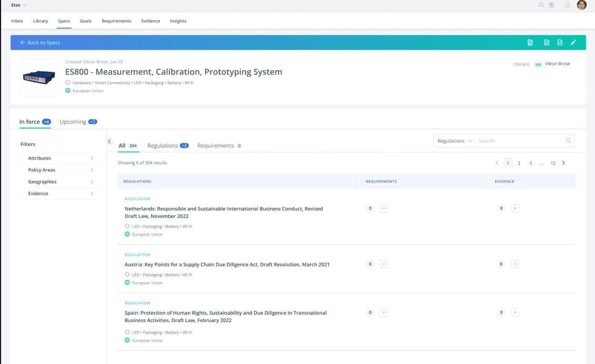Go to the next results page arrow
This screenshot has height=364, width=595.
click(564, 163)
